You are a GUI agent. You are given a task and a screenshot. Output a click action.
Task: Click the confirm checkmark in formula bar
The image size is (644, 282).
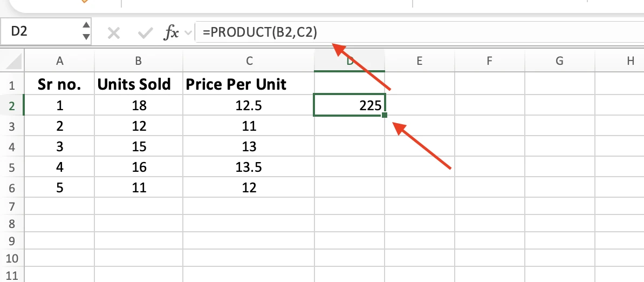[x=146, y=33]
